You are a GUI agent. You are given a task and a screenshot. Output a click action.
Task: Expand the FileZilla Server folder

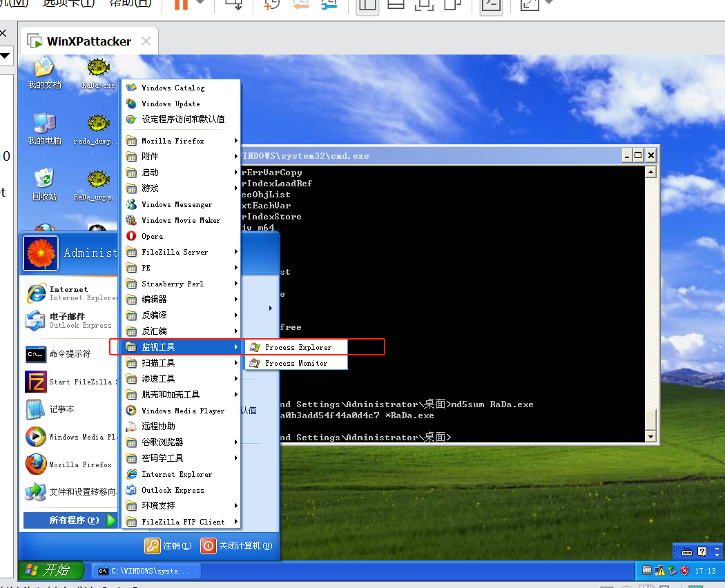181,252
